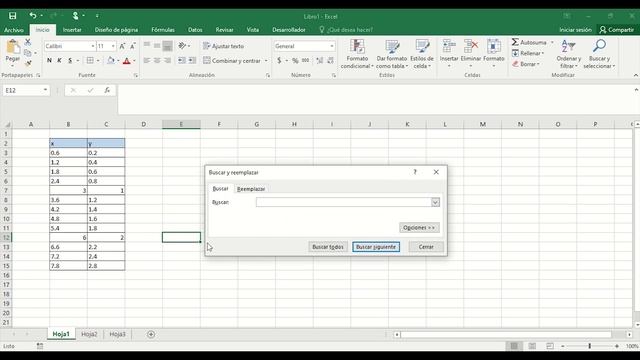Click Compartir button

pos(616,30)
